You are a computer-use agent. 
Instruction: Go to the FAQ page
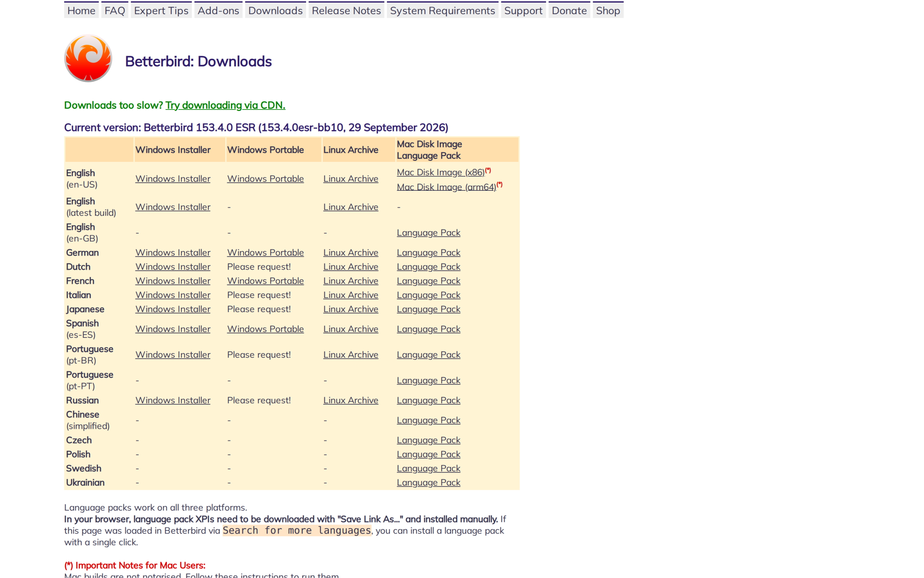[115, 10]
